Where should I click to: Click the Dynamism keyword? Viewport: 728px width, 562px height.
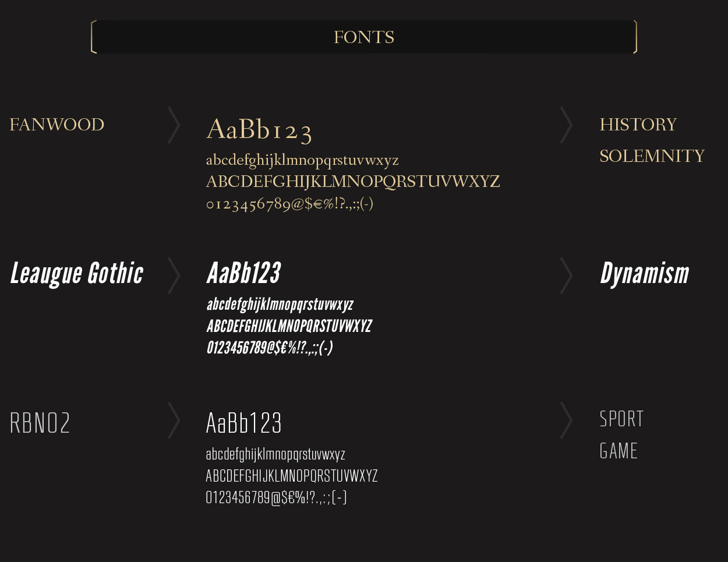(x=645, y=274)
